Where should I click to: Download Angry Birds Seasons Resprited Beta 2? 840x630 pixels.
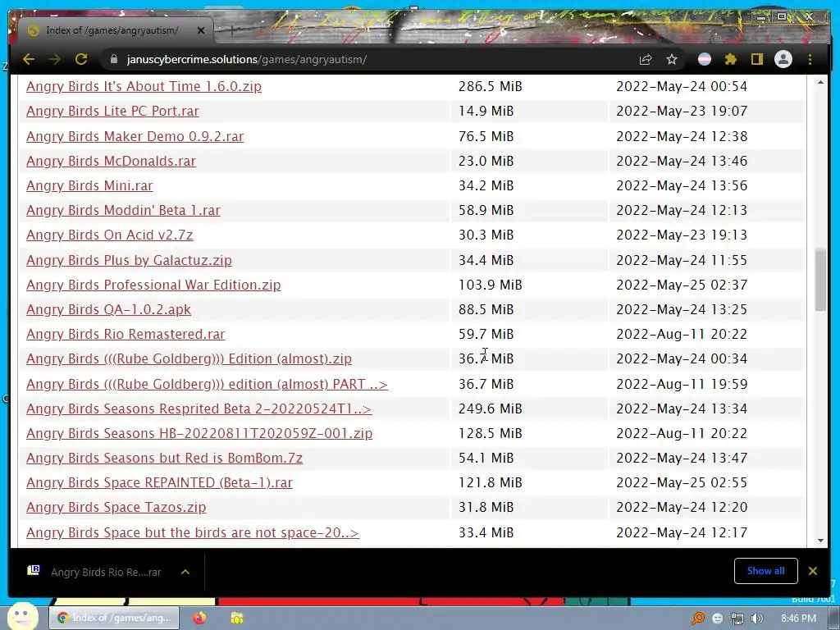(x=199, y=409)
